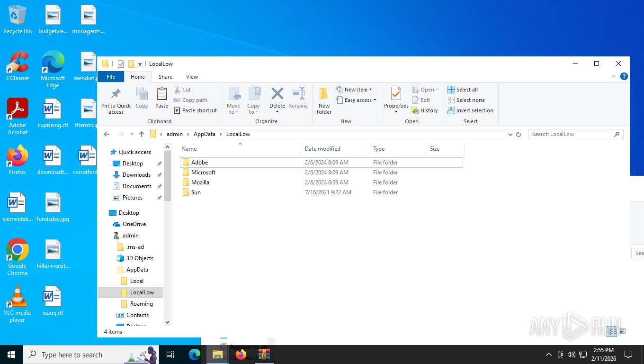Click Paste shortcut command
The width and height of the screenshot is (644, 364).
(x=195, y=110)
